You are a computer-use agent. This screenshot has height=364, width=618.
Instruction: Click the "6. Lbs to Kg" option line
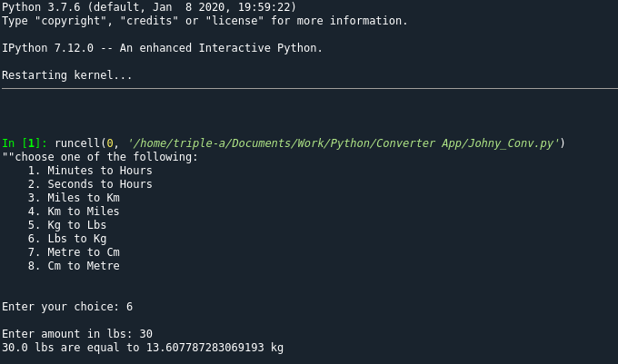click(67, 239)
